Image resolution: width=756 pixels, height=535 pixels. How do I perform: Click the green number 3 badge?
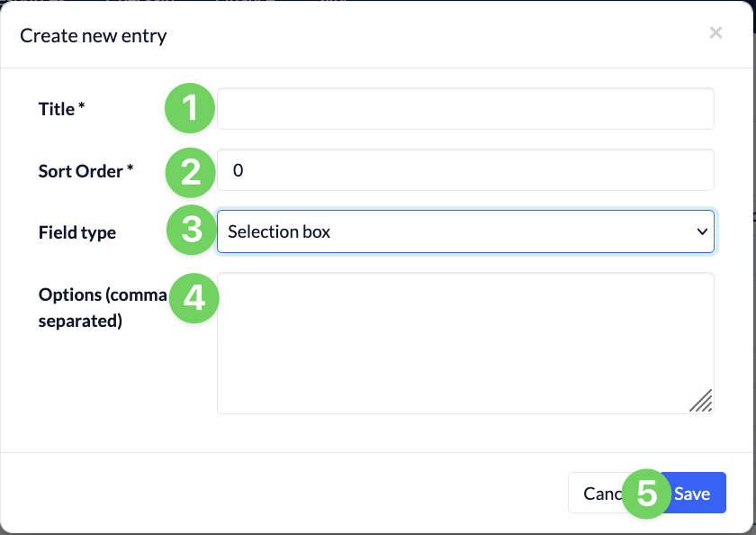tap(192, 230)
